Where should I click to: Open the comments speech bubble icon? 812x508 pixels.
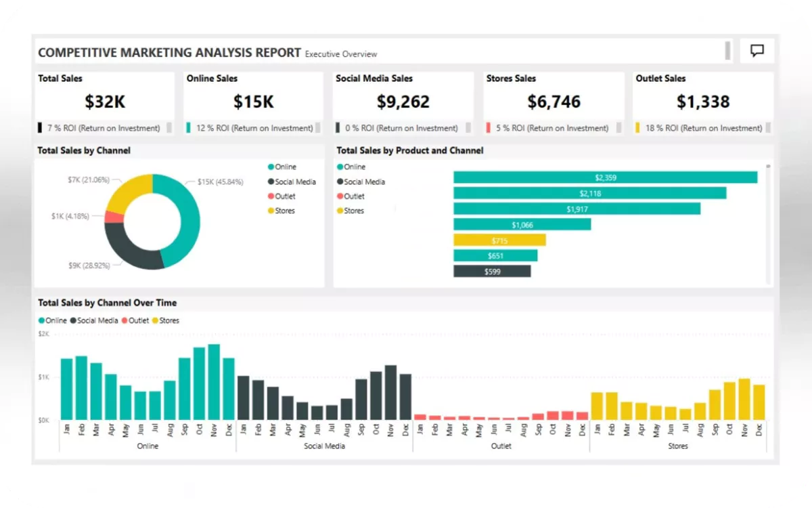757,51
